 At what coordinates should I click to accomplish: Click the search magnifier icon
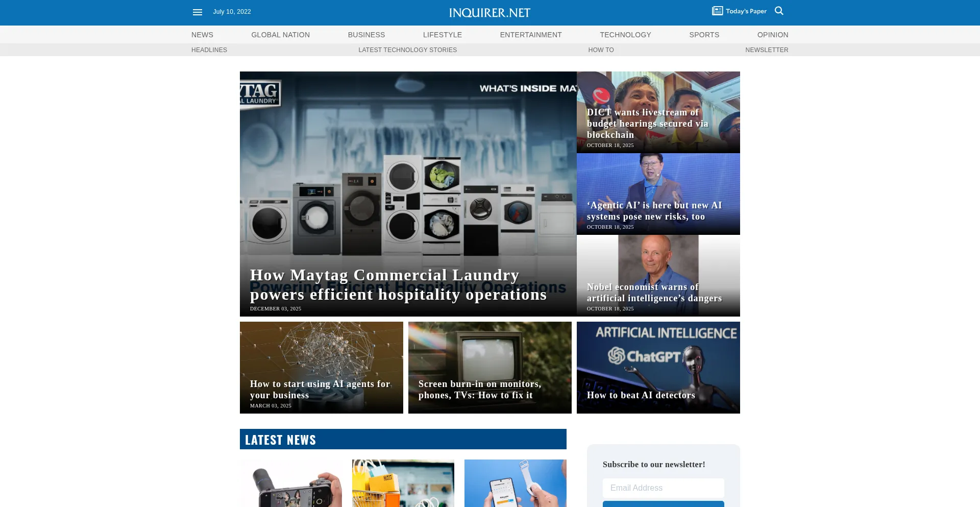pos(779,11)
